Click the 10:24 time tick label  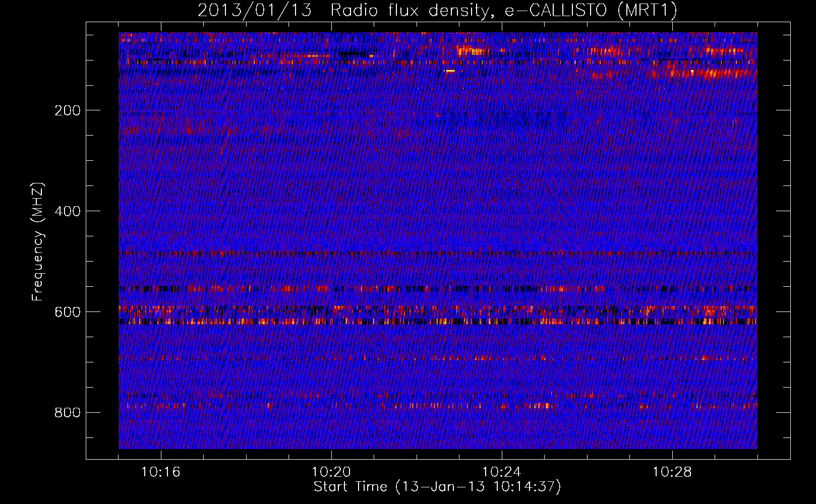pyautogui.click(x=502, y=472)
